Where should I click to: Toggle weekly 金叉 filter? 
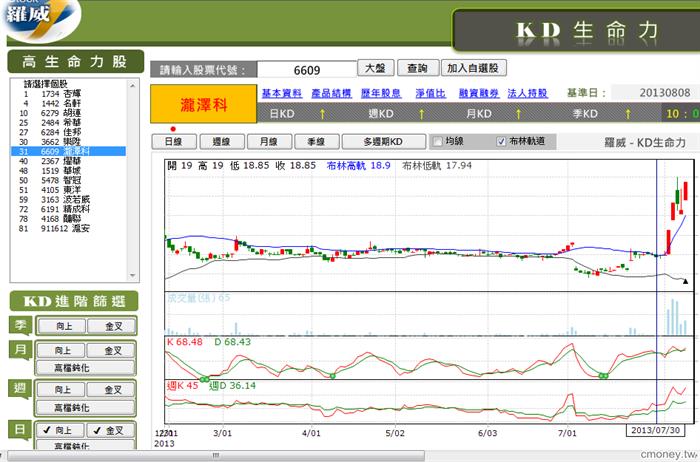pyautogui.click(x=111, y=390)
